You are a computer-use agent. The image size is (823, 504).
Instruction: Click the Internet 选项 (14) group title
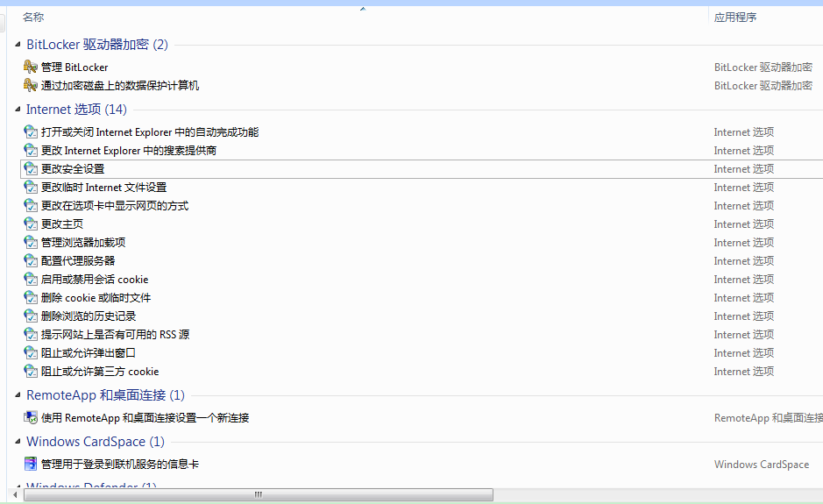pyautogui.click(x=76, y=110)
